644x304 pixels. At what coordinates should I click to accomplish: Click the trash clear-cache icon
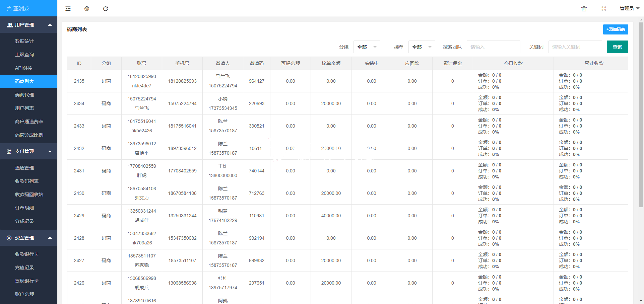pyautogui.click(x=584, y=9)
